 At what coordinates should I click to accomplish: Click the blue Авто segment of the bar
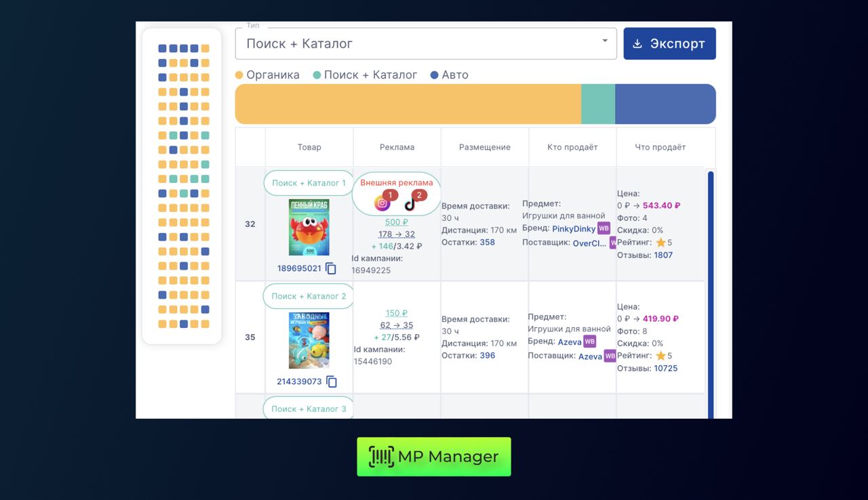(x=665, y=104)
